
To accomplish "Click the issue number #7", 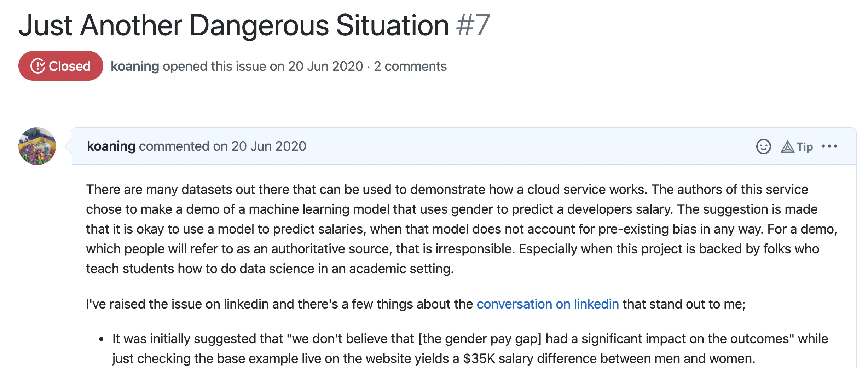I will (x=473, y=25).
